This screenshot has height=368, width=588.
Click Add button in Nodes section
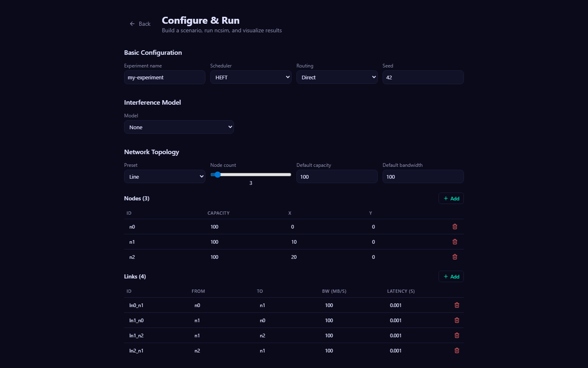click(x=451, y=198)
